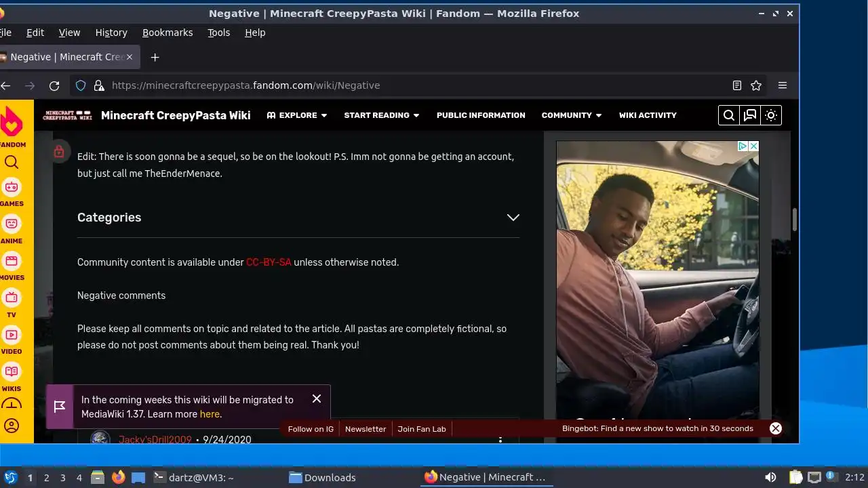Open the Tools menu
Viewport: 868px width, 488px height.
218,33
